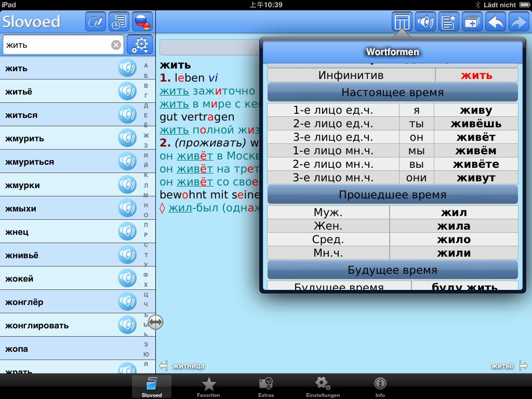Viewport: 532px width, 399px height.
Task: Select the word жмурки in list
Action: pyautogui.click(x=22, y=185)
